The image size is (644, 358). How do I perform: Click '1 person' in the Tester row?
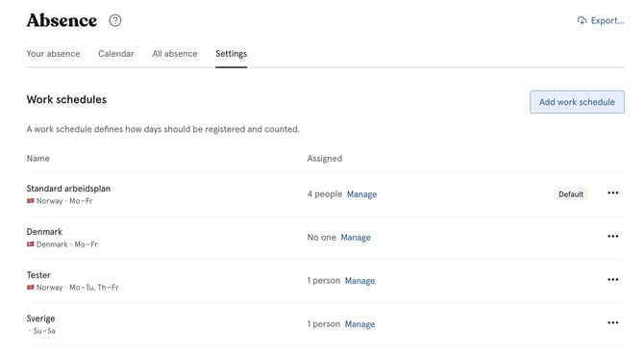pyautogui.click(x=324, y=281)
